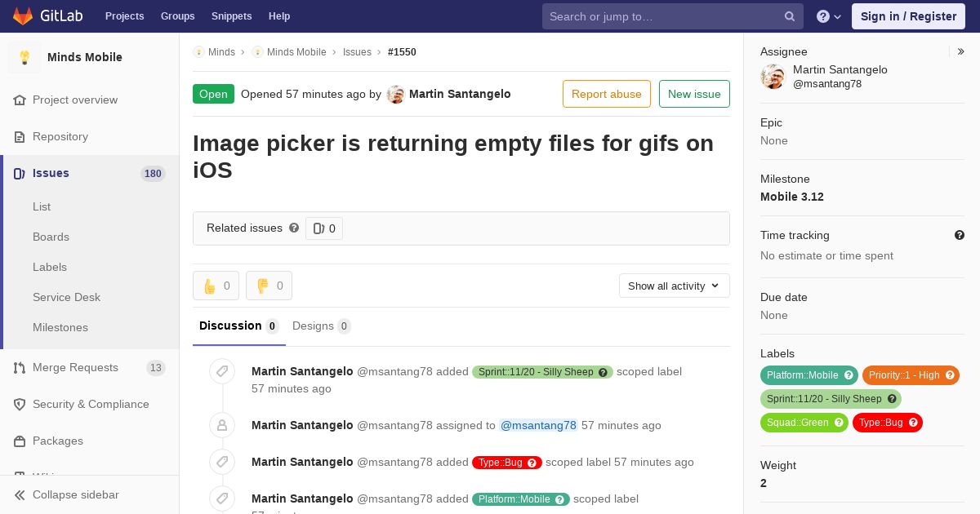Open the Mobile 3.12 milestone link

792,197
